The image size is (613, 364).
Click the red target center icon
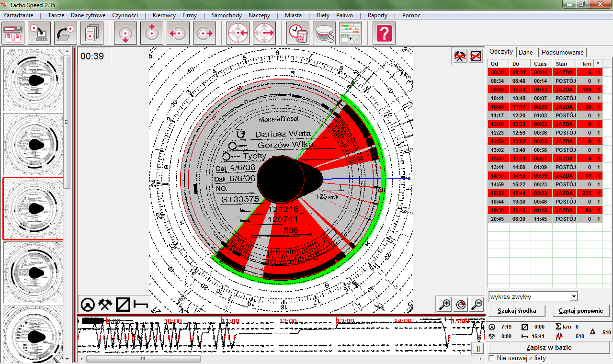(460, 304)
